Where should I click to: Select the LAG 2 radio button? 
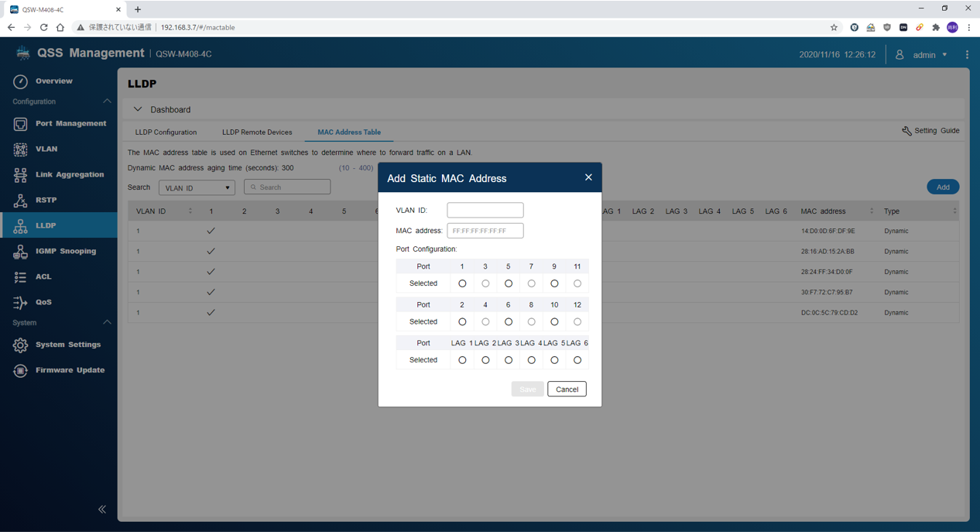point(485,360)
